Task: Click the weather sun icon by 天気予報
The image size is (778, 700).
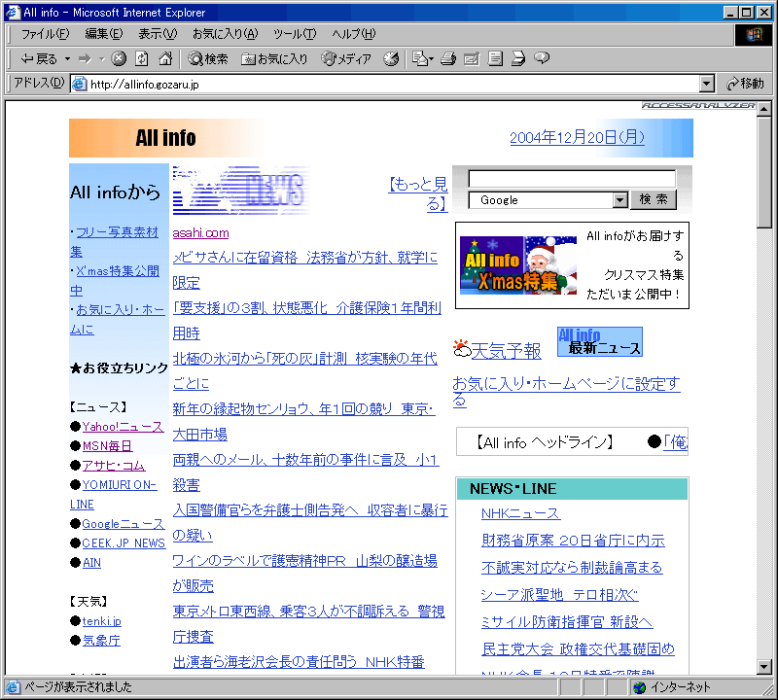Action: click(x=461, y=348)
